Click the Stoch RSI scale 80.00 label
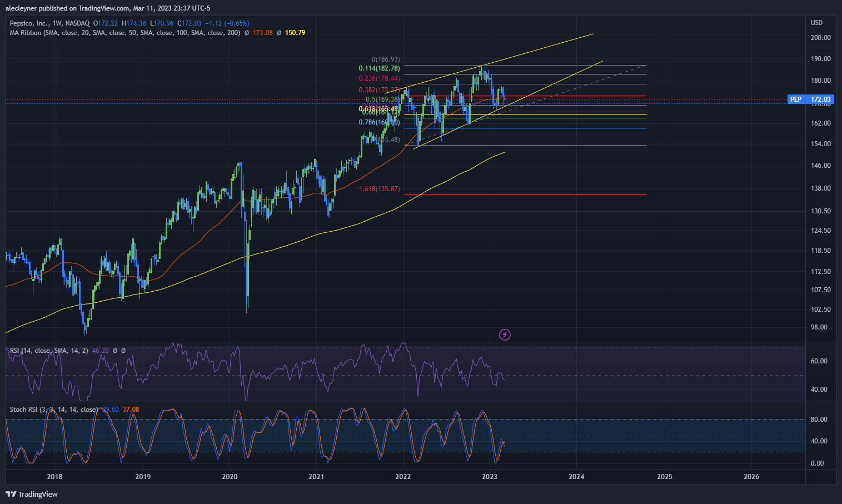The height and width of the screenshot is (504, 842). point(819,420)
